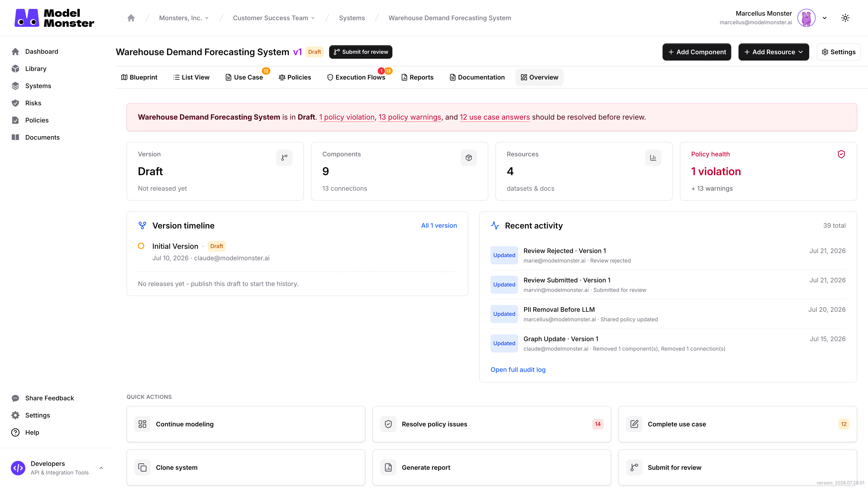The height and width of the screenshot is (488, 868).
Task: Open Systems in the sidebar
Action: (x=38, y=86)
